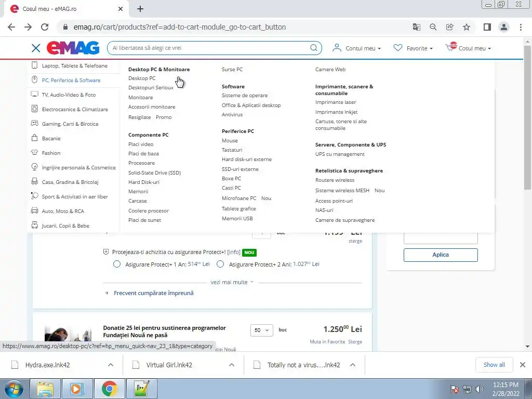This screenshot has width=532, height=399.
Task: Reload the page
Action: 45,27
